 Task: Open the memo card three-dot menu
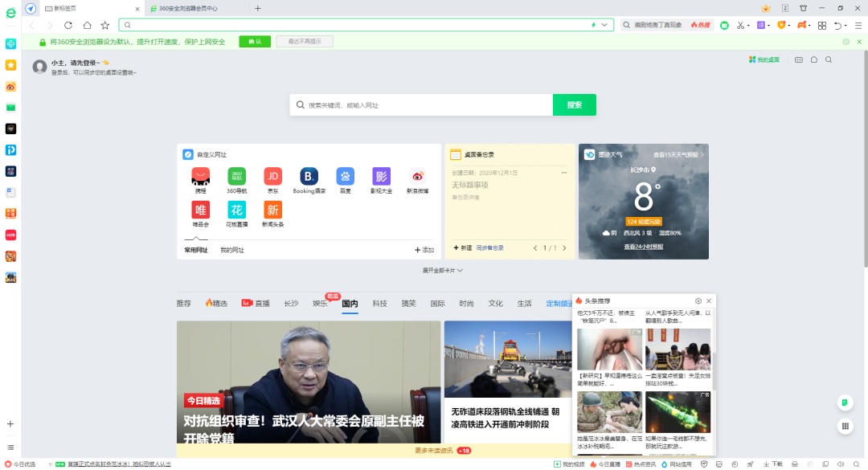tap(564, 172)
